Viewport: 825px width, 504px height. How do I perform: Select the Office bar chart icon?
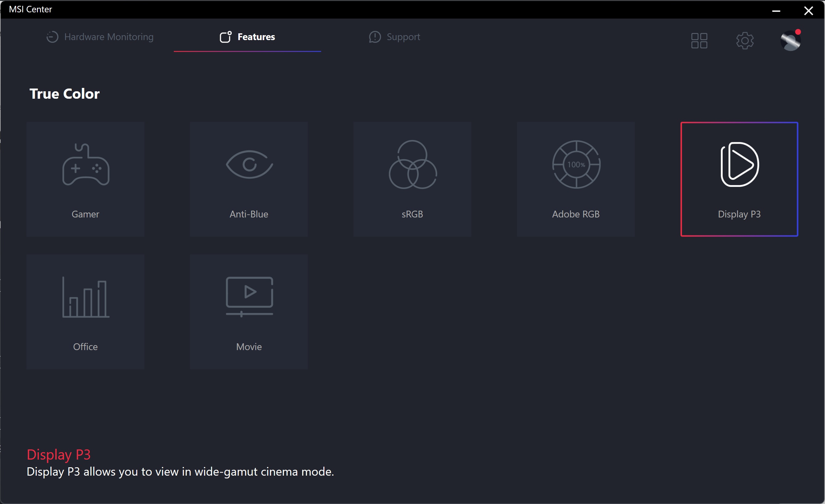86,297
